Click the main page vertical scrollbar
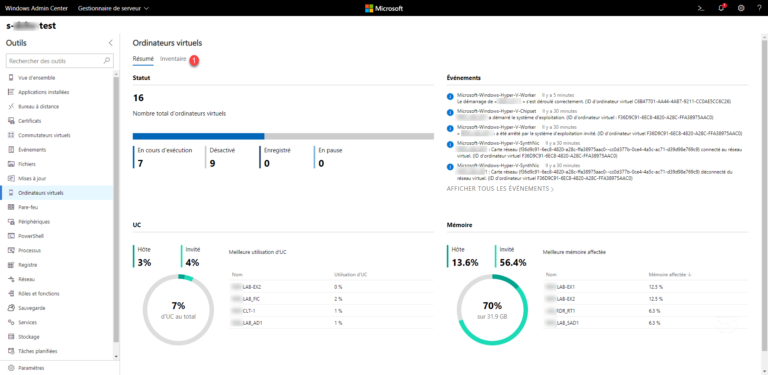This screenshot has width=768, height=375. click(x=765, y=196)
